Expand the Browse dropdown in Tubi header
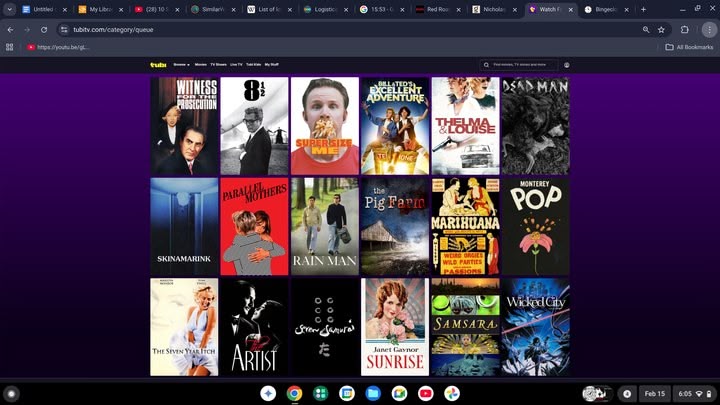The height and width of the screenshot is (405, 720). coord(181,64)
